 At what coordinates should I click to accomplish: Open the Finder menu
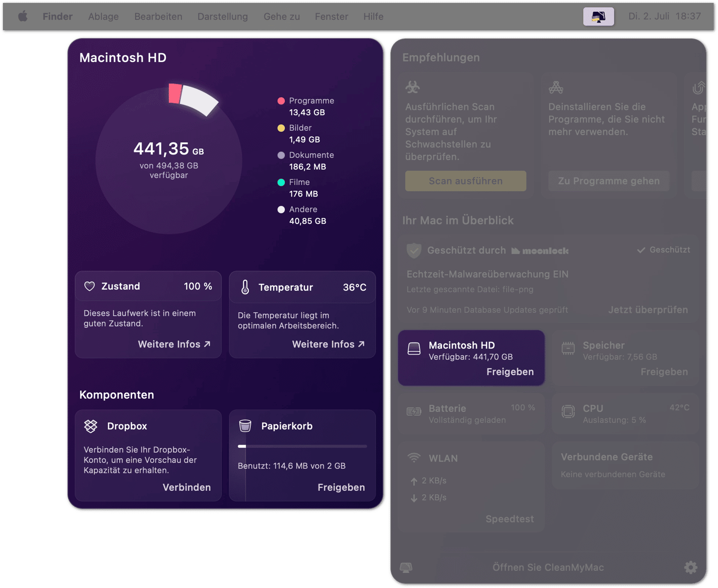[x=58, y=16]
